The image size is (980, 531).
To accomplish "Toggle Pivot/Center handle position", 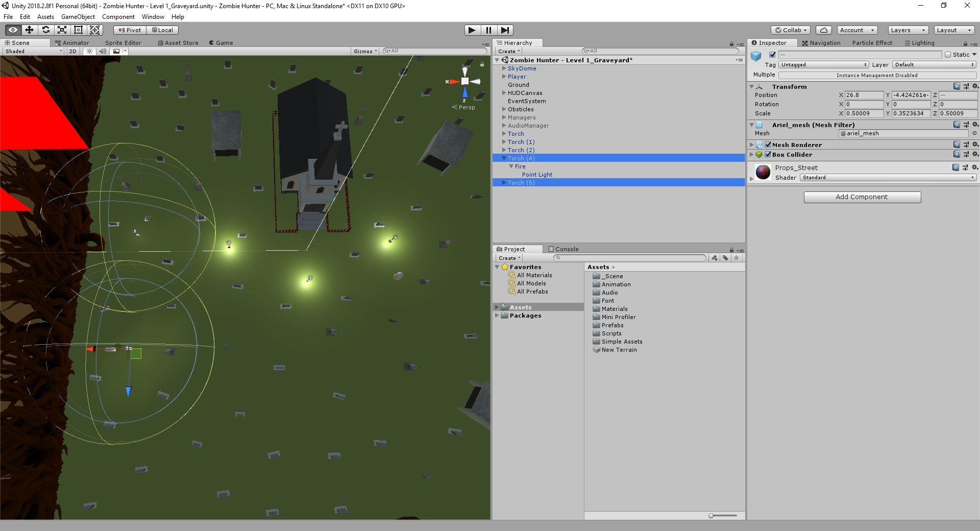I will (130, 30).
